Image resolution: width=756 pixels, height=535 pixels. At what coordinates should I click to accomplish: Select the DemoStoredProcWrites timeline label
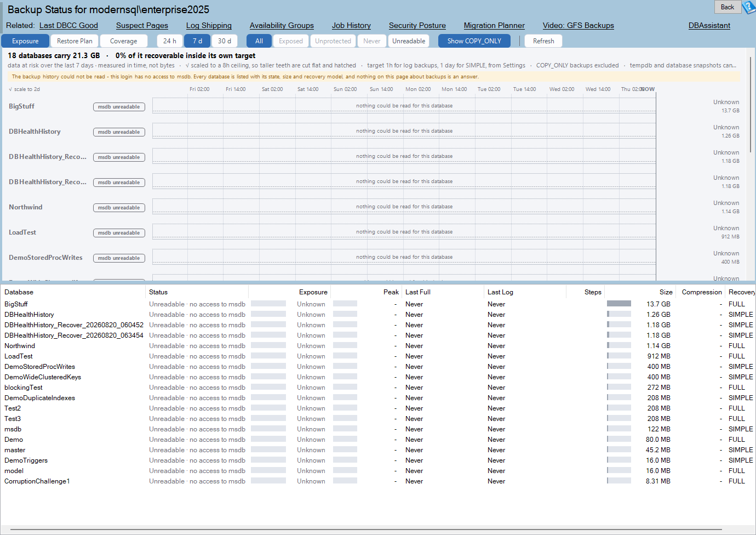click(x=45, y=258)
